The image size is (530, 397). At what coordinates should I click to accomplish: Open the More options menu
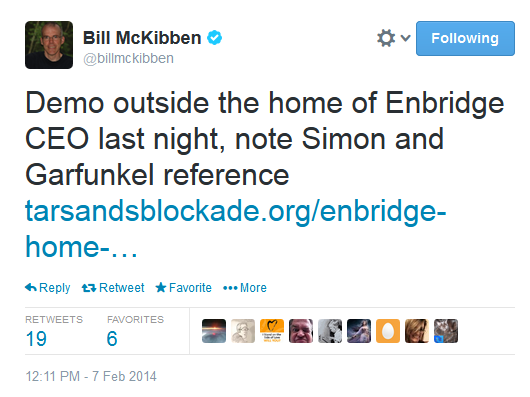[x=245, y=288]
